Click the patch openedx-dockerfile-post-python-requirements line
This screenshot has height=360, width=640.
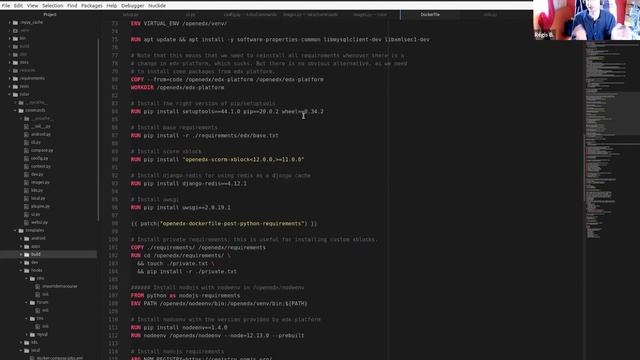(x=224, y=224)
